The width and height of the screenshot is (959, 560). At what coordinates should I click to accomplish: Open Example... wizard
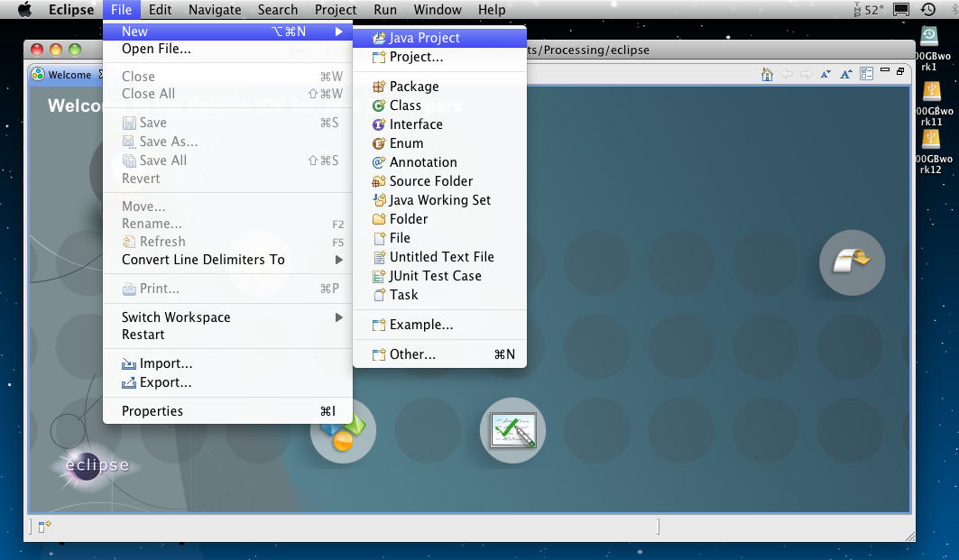tap(439, 325)
